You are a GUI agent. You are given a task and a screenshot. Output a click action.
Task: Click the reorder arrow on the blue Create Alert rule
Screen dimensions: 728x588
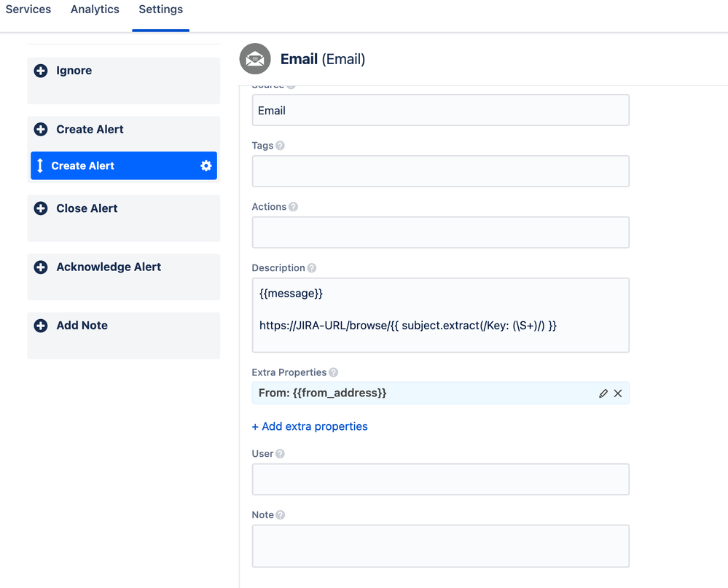40,165
